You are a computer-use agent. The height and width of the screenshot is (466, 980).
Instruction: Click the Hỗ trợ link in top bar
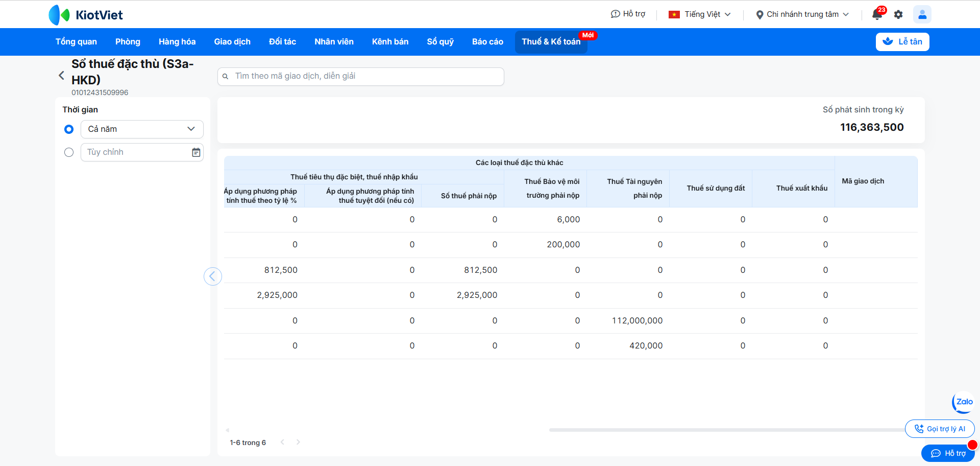628,14
